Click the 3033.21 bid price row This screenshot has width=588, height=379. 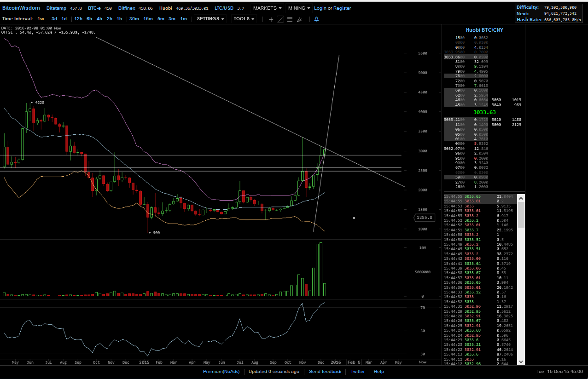click(466, 120)
